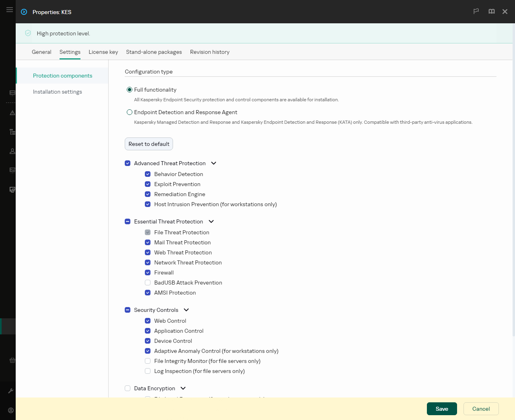The width and height of the screenshot is (515, 420).
Task: Collapse the Security Controls chevron
Action: pyautogui.click(x=186, y=310)
